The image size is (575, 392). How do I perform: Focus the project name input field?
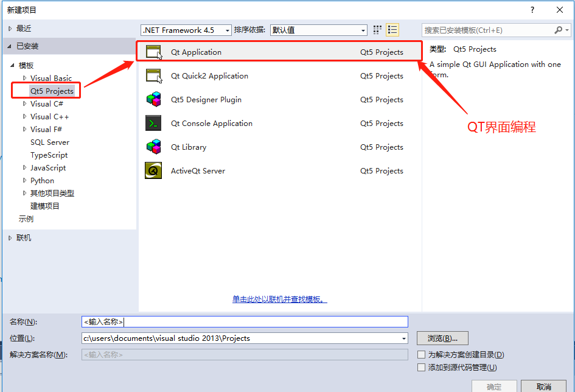[x=245, y=321]
